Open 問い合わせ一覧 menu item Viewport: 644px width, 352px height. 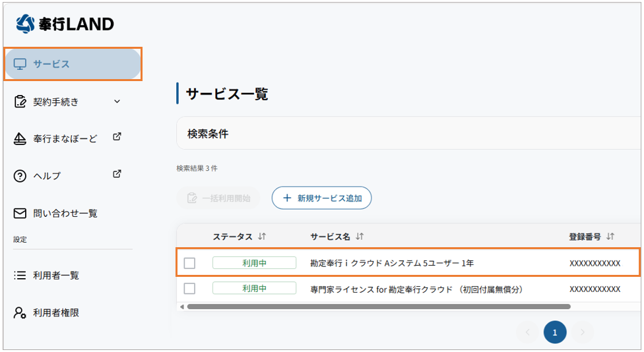coord(65,214)
